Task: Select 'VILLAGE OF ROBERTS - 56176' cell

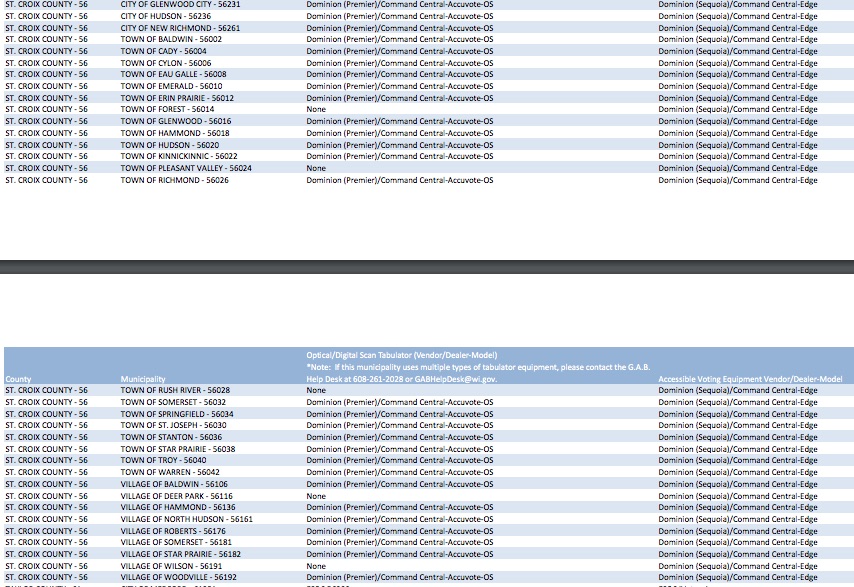Action: 173,530
